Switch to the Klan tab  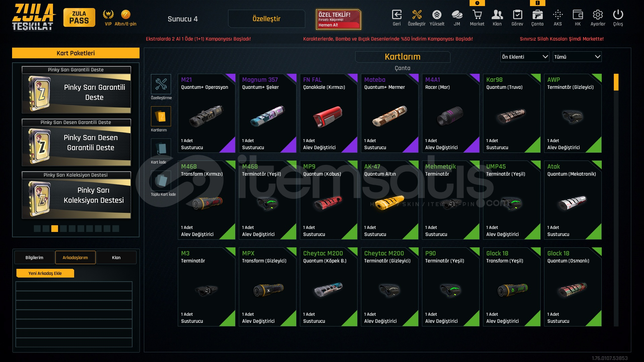tap(116, 257)
